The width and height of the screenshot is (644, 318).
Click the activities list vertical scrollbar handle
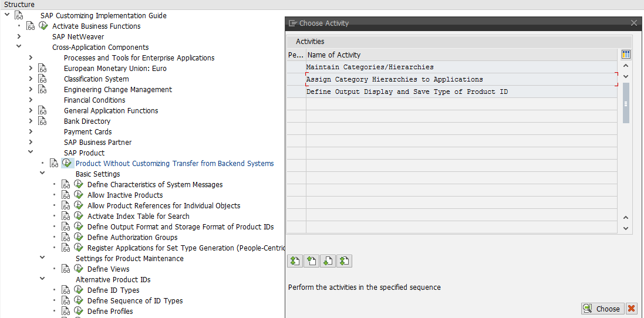[x=626, y=103]
